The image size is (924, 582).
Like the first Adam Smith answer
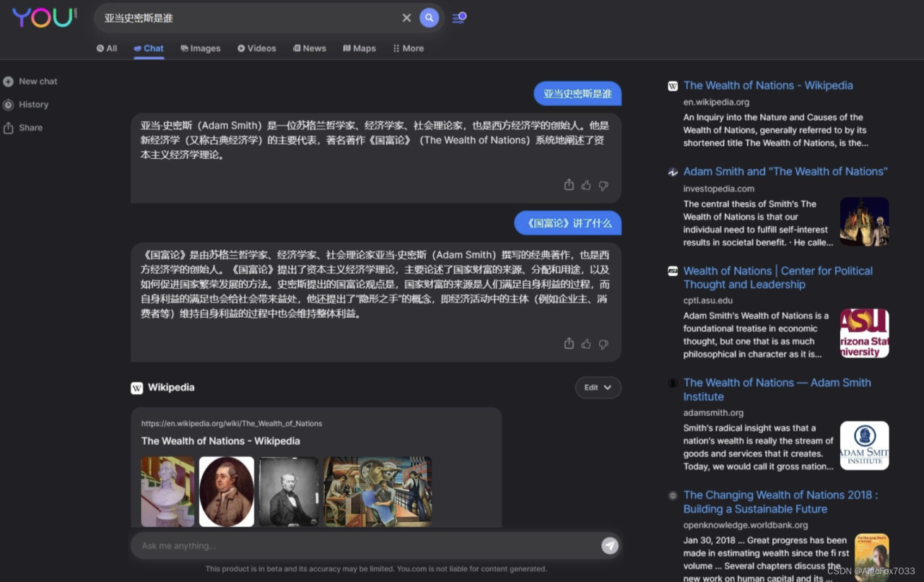point(586,186)
